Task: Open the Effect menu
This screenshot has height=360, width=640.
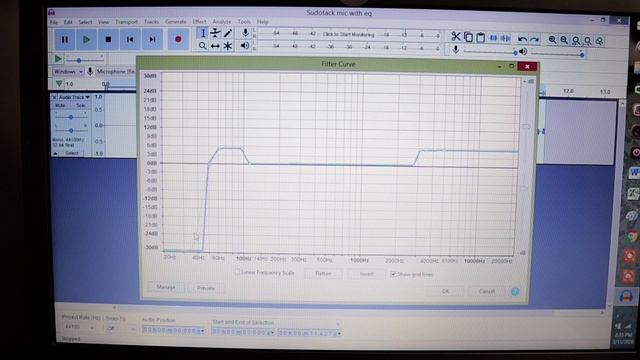Action: point(199,22)
